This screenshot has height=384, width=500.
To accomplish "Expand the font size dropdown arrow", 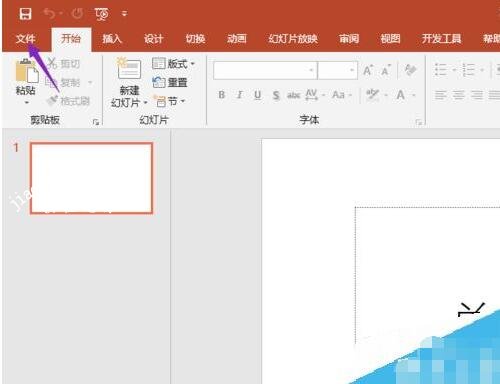I will pos(352,70).
